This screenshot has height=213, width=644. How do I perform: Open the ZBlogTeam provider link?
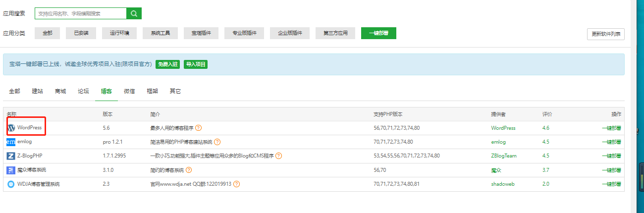pos(504,156)
